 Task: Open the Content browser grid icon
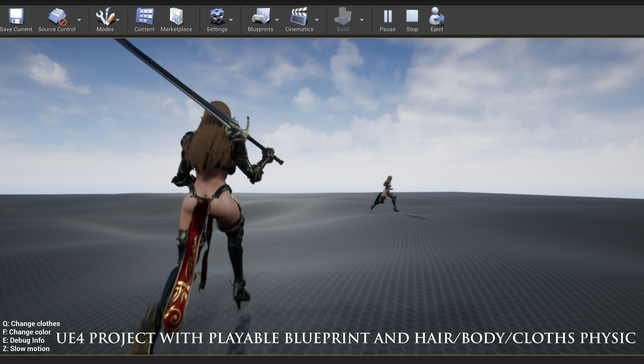click(x=144, y=16)
